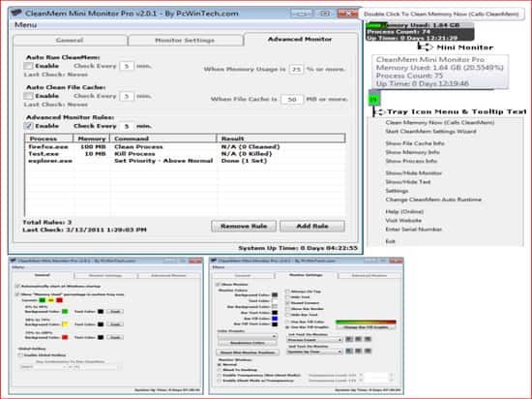
Task: Select the Stuck To Desktop radio option
Action: [220, 370]
